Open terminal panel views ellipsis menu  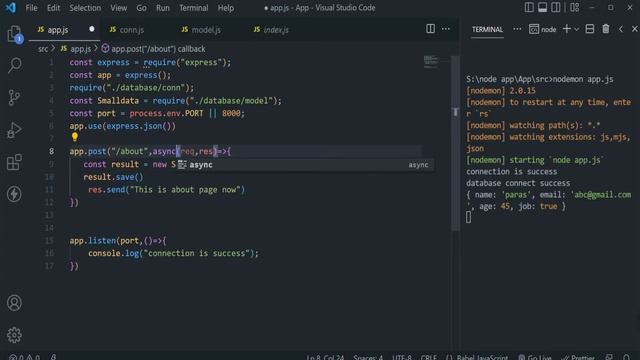[x=517, y=29]
